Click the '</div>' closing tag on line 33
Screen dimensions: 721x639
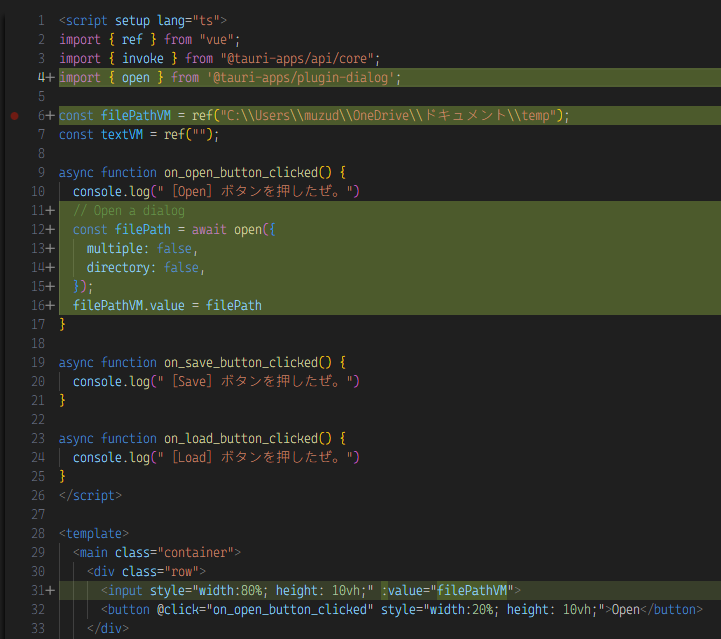click(x=108, y=628)
